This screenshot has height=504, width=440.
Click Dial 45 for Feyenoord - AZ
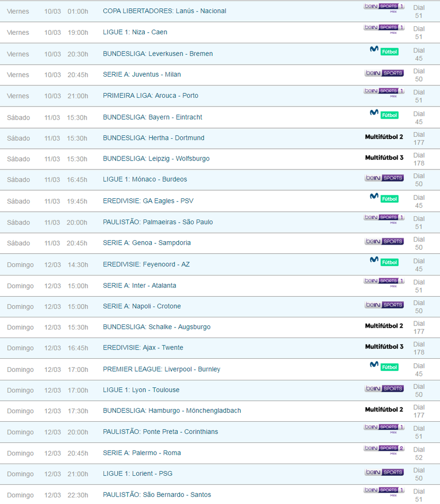point(418,265)
